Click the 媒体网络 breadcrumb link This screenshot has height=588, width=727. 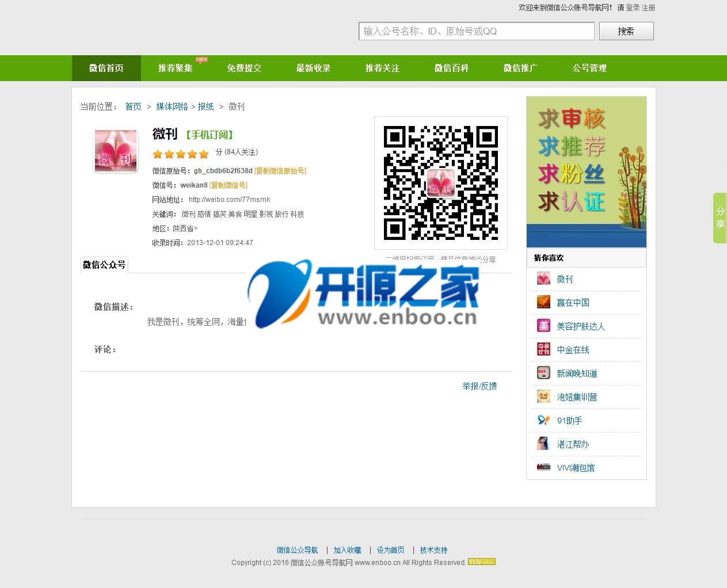tap(172, 106)
